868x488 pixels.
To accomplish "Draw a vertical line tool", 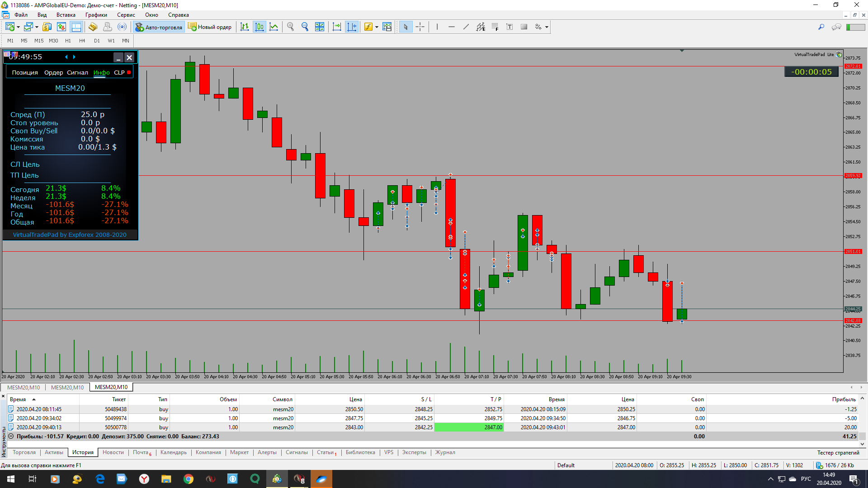I will 437,27.
